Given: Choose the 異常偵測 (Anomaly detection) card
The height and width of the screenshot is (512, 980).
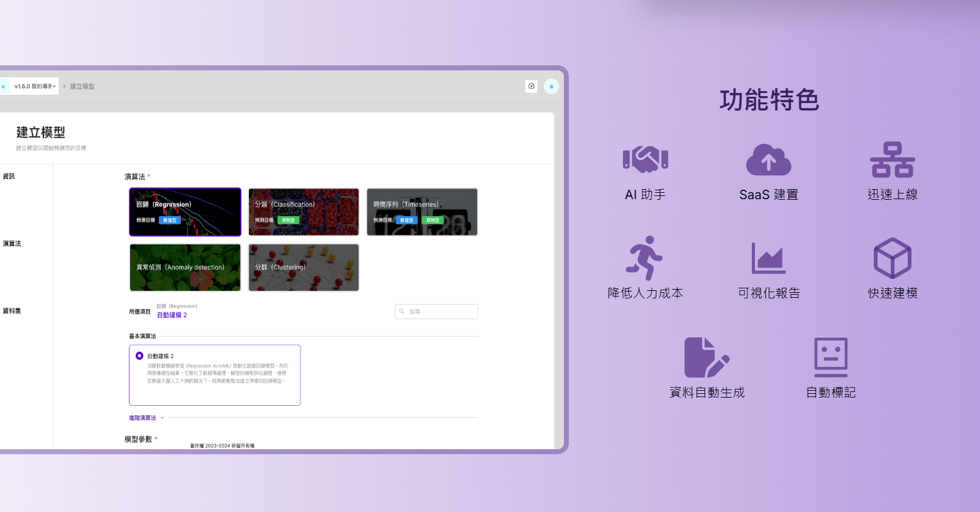Looking at the screenshot, I should tap(185, 267).
